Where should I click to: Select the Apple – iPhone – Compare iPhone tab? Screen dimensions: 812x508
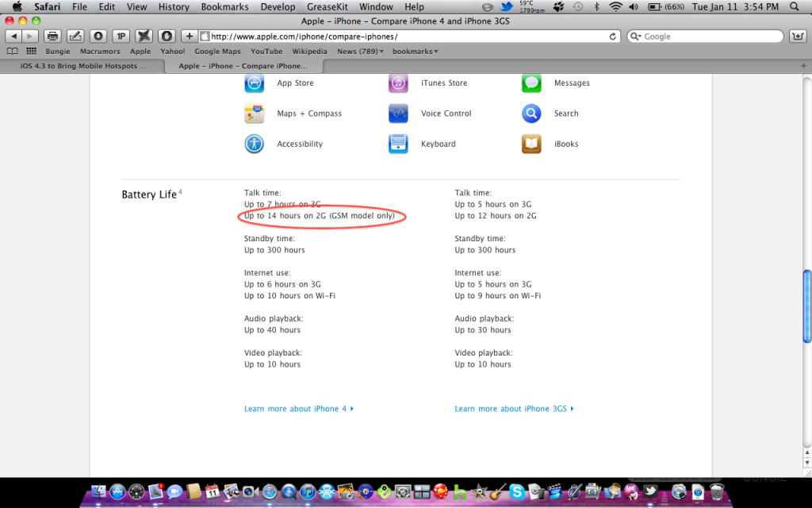click(243, 66)
